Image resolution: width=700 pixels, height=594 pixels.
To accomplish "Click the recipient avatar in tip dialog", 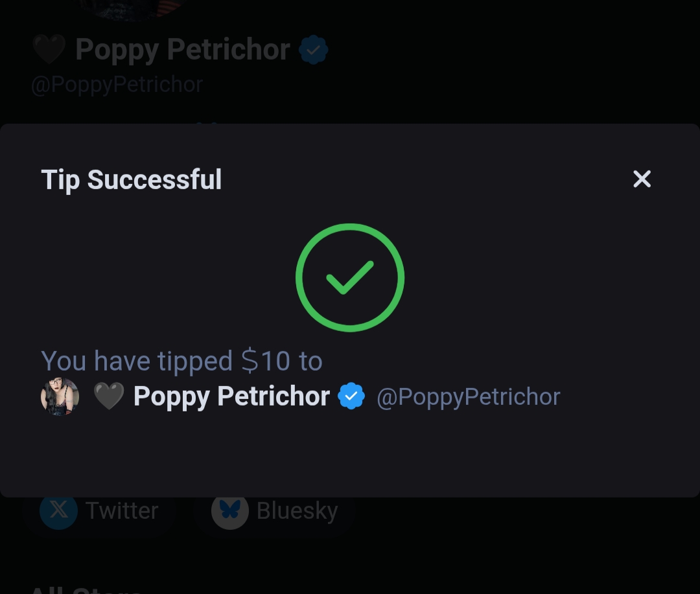I will click(x=60, y=396).
